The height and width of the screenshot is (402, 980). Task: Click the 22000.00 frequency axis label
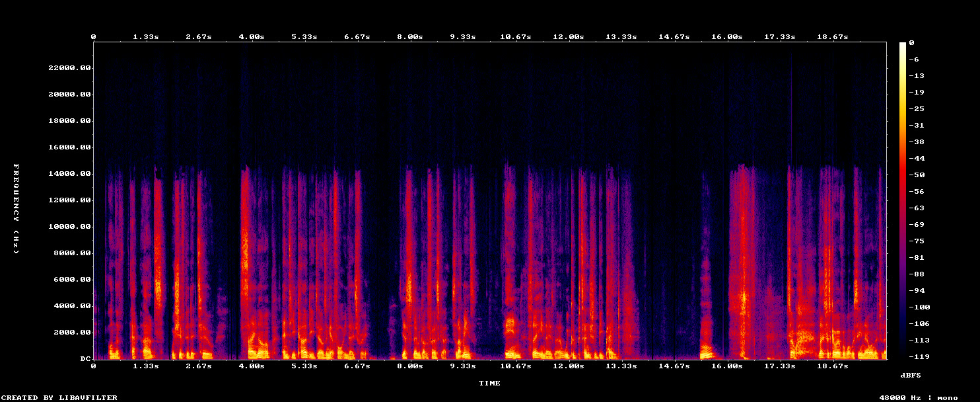pos(69,68)
